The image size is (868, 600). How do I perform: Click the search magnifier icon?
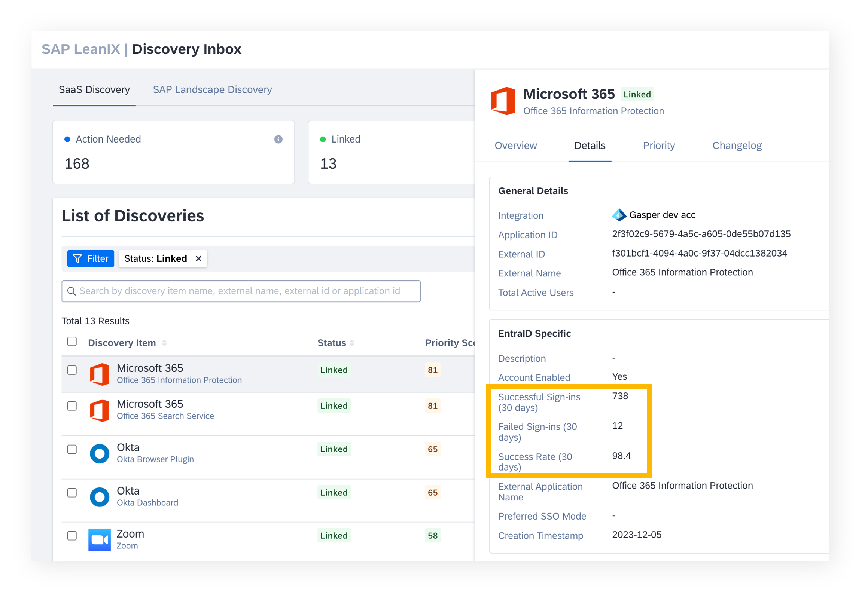click(71, 291)
